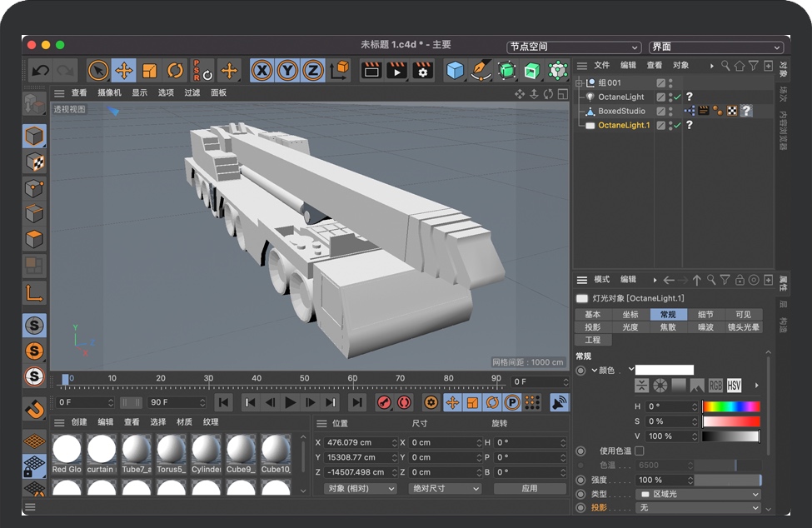
Task: Click the white color swatch next to 颜色
Action: click(664, 370)
